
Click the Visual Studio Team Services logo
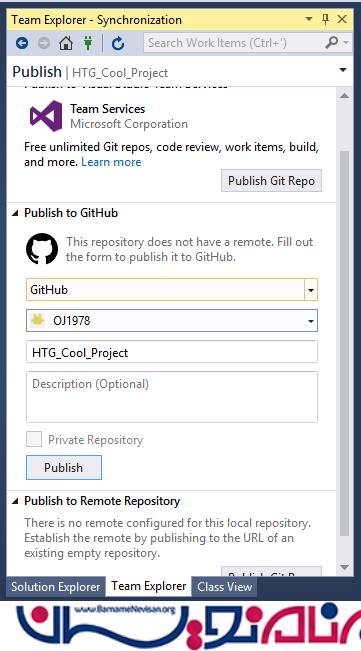coord(46,116)
